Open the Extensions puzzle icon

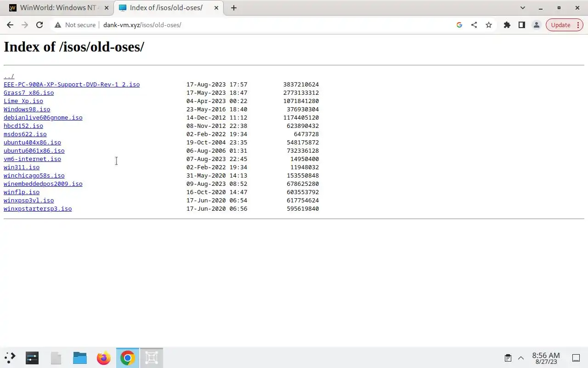click(x=507, y=25)
